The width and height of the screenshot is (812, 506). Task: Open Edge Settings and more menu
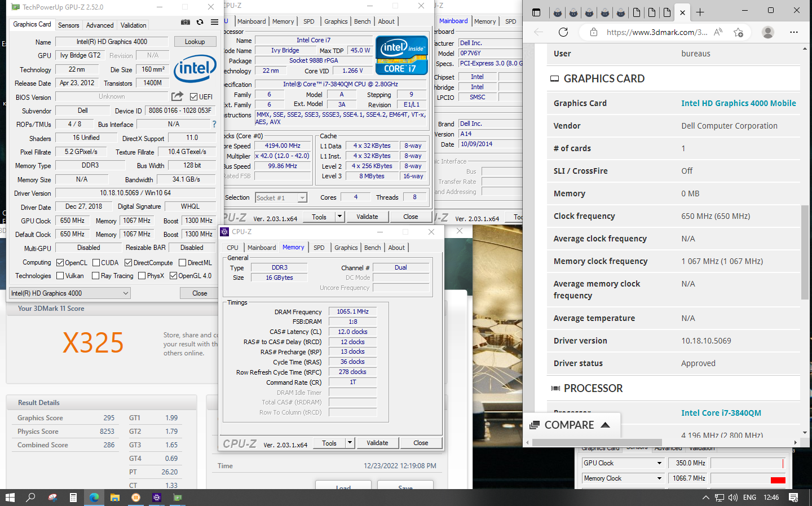[794, 32]
